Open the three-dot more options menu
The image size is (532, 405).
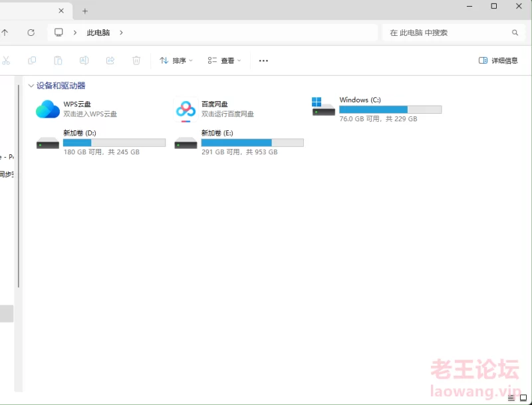[x=263, y=61]
